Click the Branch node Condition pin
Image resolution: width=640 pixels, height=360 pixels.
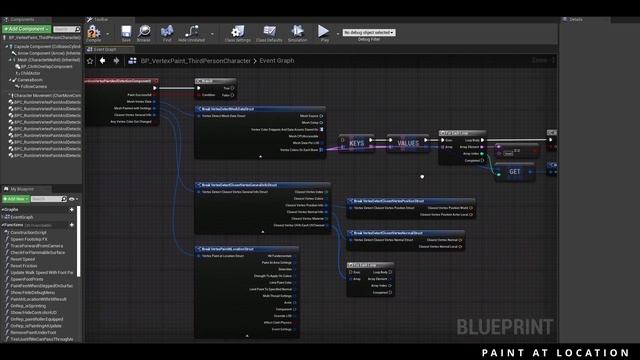pos(199,95)
